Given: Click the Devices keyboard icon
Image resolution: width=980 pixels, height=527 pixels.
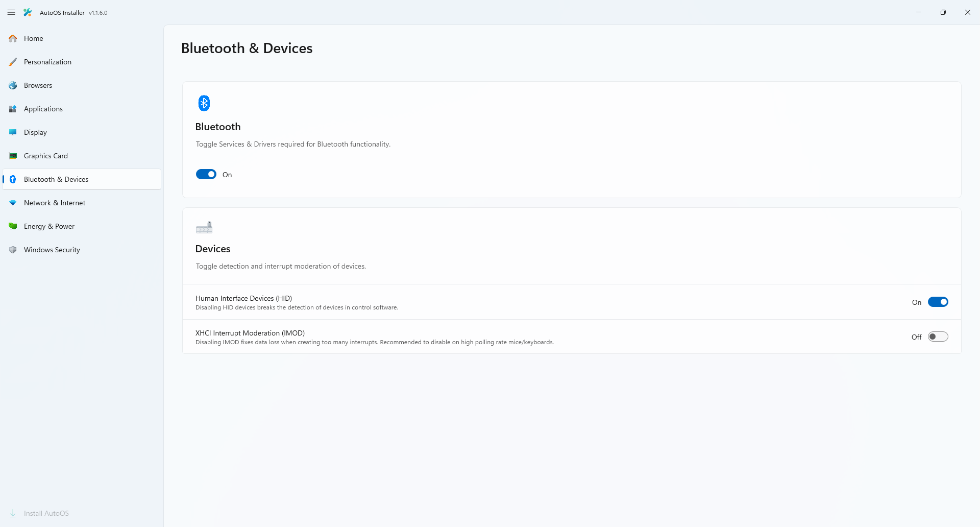Looking at the screenshot, I should point(204,227).
